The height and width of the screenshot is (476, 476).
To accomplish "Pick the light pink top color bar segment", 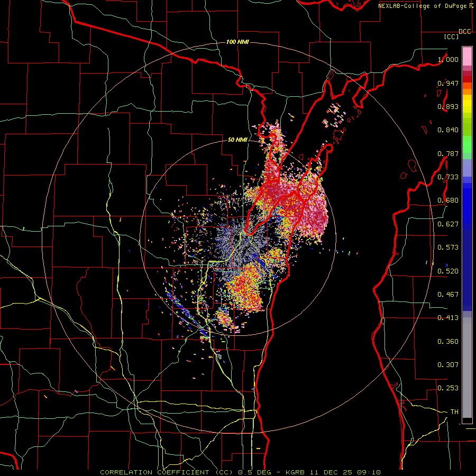I will [467, 56].
